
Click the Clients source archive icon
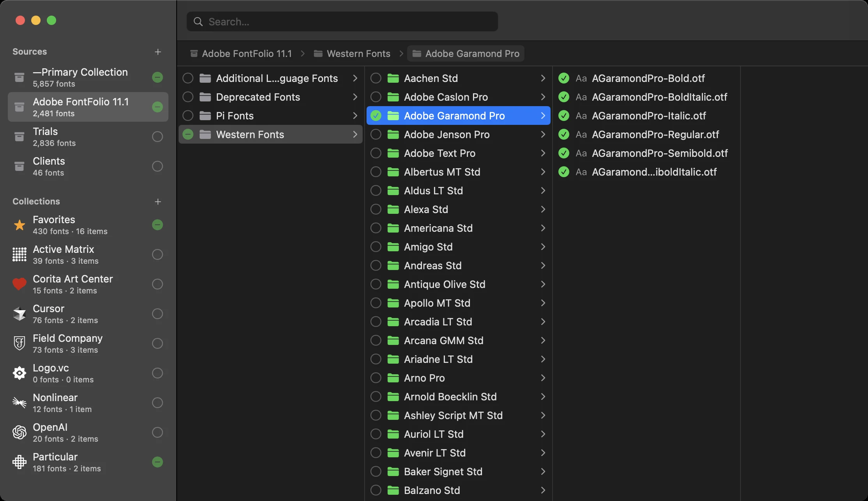point(19,167)
